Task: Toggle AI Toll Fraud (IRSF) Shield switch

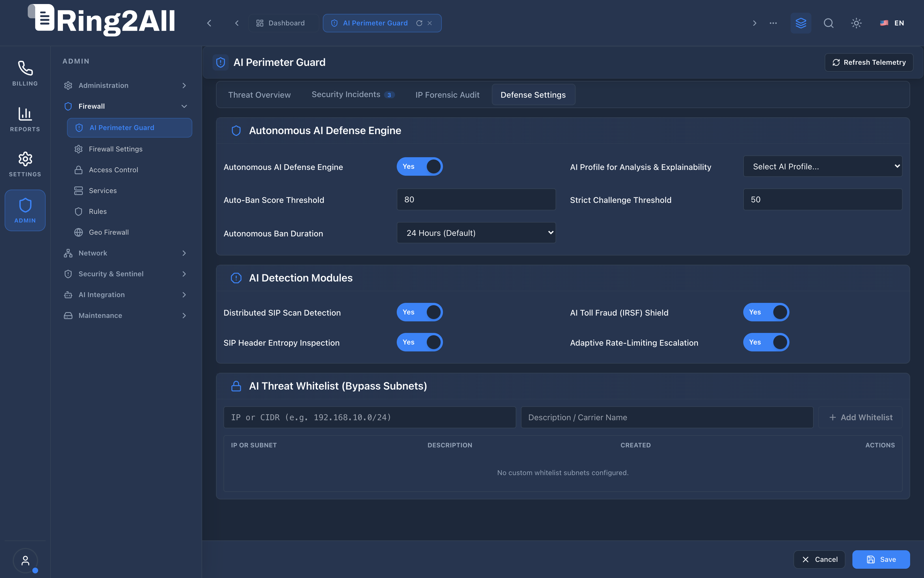Action: tap(766, 312)
